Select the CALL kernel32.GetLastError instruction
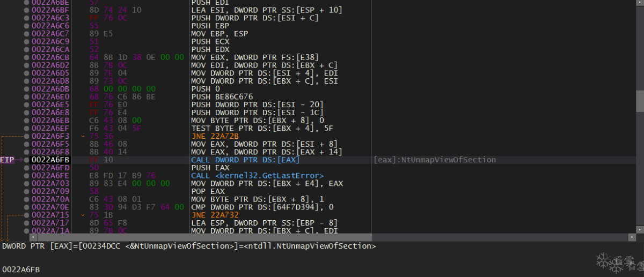This screenshot has width=644, height=277. (x=257, y=176)
